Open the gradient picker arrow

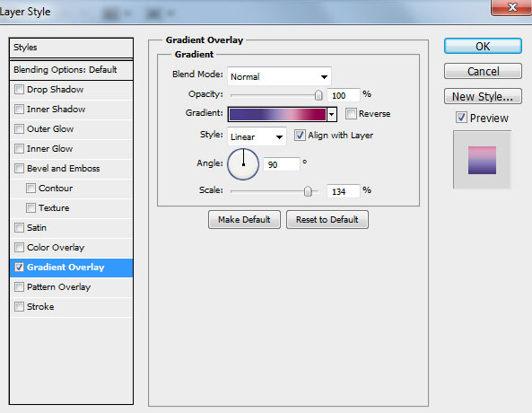point(332,114)
